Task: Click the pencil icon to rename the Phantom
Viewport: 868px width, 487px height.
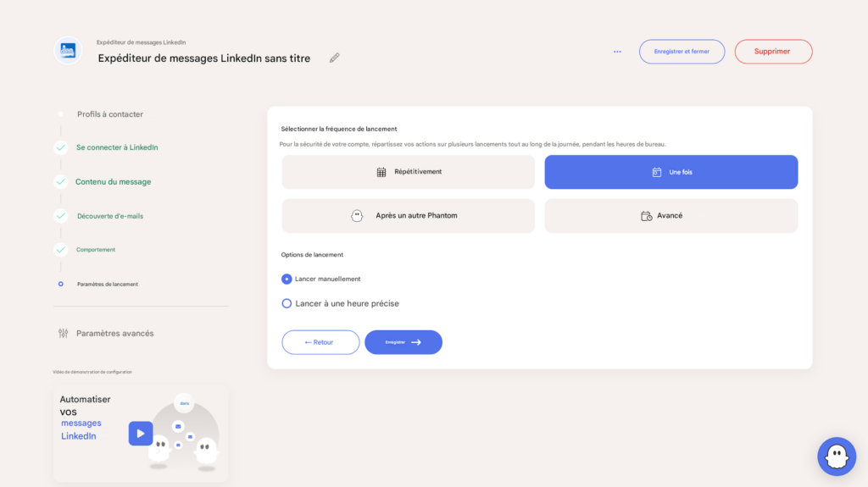Action: pyautogui.click(x=334, y=58)
